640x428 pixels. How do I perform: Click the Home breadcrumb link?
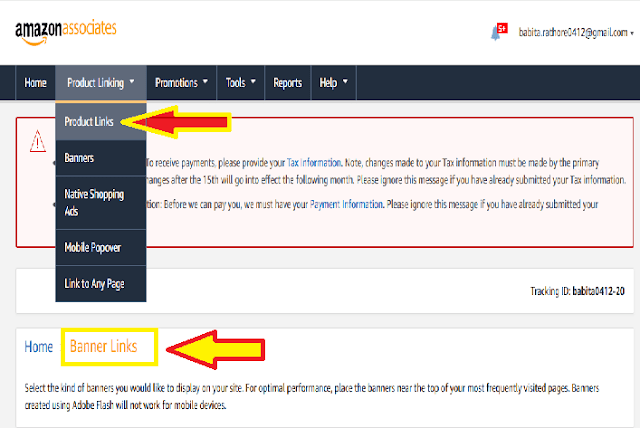39,347
